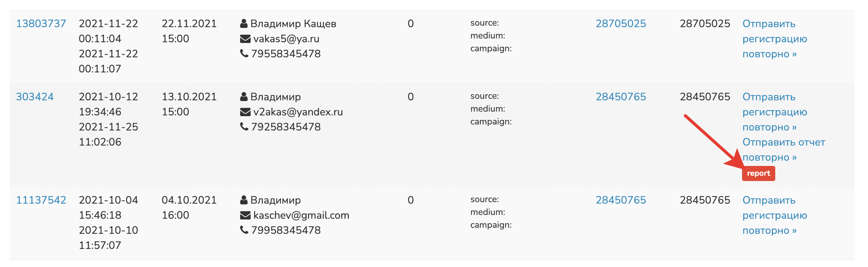Click the phone icon next to 79258345478
The image size is (868, 267).
click(244, 127)
